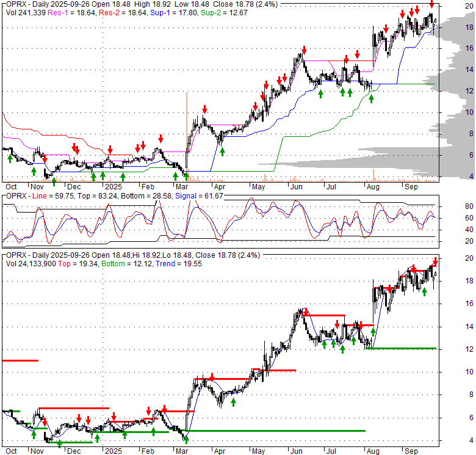This screenshot has height=455, width=476.
Task: Click the '2025' year label on bottom chart axis
Action: click(x=114, y=451)
